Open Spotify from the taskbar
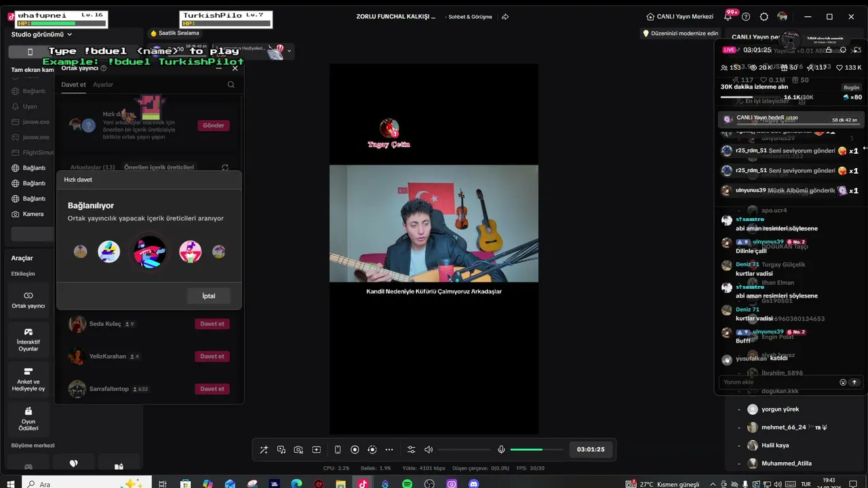 point(407,484)
